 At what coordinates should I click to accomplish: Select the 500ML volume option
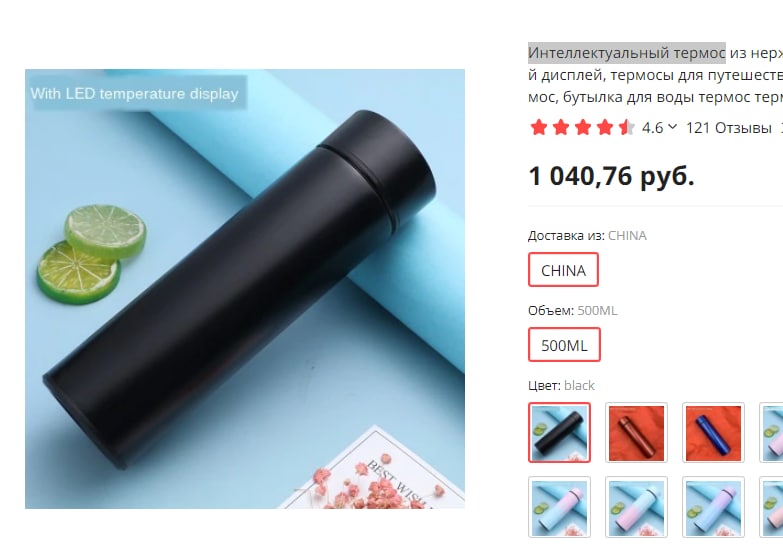[564, 345]
